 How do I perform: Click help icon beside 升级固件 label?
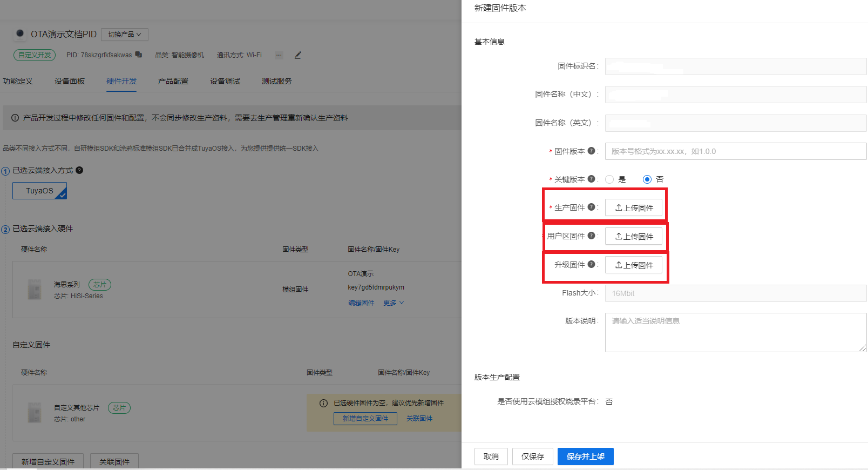click(591, 264)
